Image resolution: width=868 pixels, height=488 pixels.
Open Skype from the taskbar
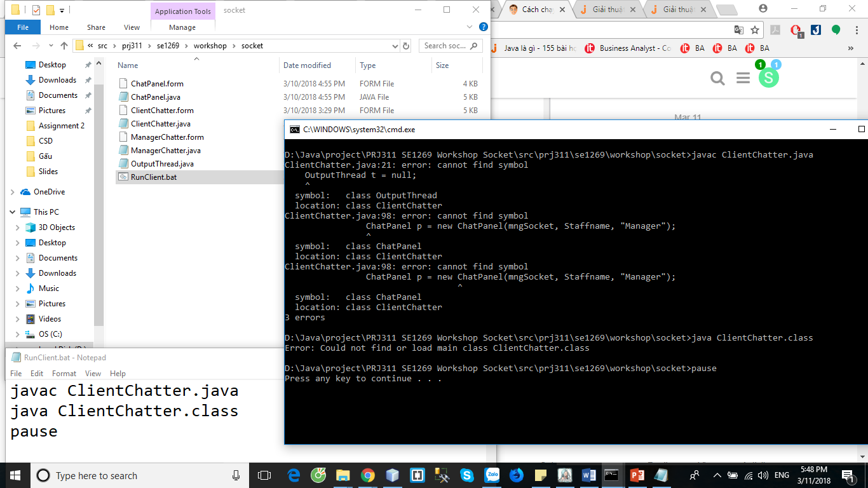coord(467,475)
